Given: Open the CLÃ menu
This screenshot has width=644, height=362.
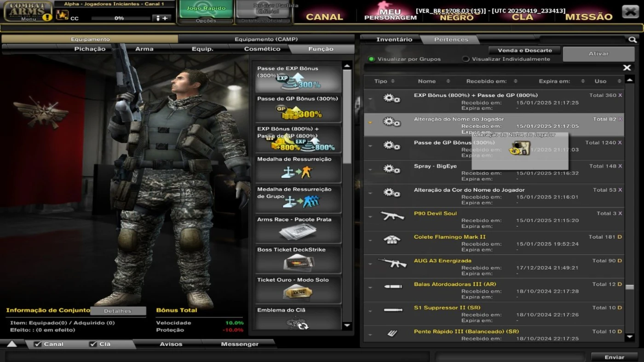Looking at the screenshot, I should pyautogui.click(x=523, y=17).
